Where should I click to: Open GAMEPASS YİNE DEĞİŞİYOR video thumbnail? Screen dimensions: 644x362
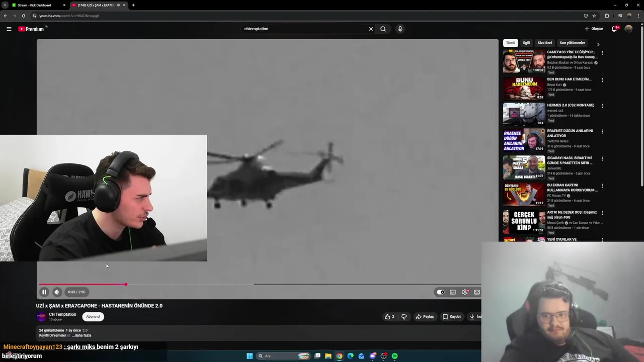[524, 61]
